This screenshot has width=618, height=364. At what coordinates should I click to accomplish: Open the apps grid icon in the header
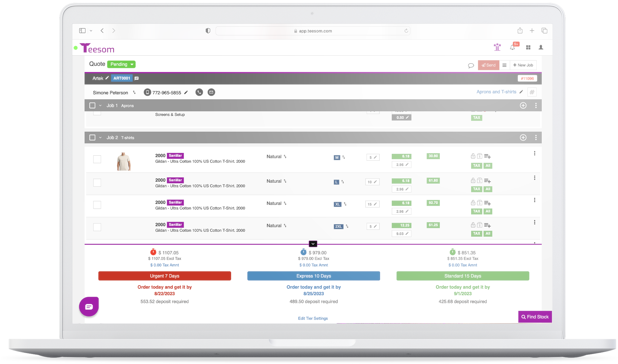point(528,47)
